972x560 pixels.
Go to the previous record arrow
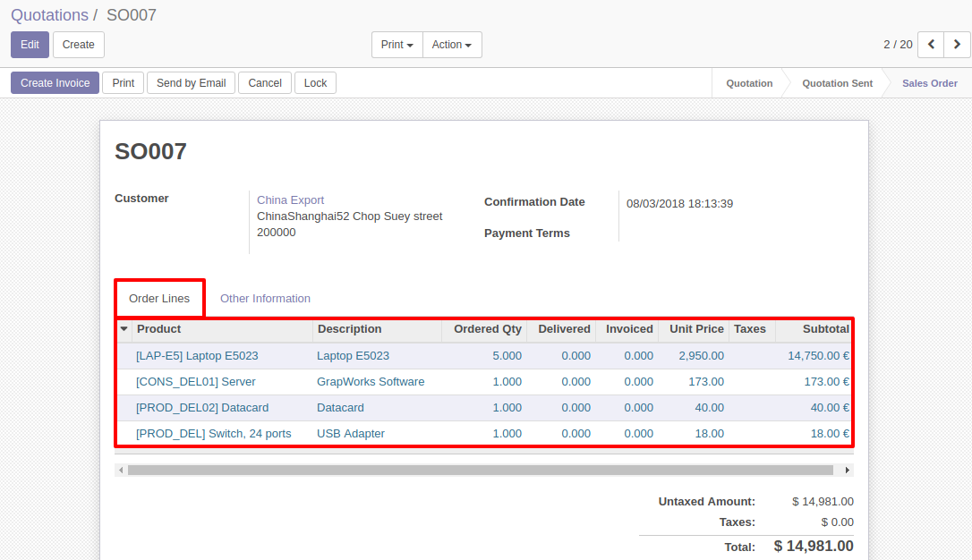pyautogui.click(x=932, y=45)
